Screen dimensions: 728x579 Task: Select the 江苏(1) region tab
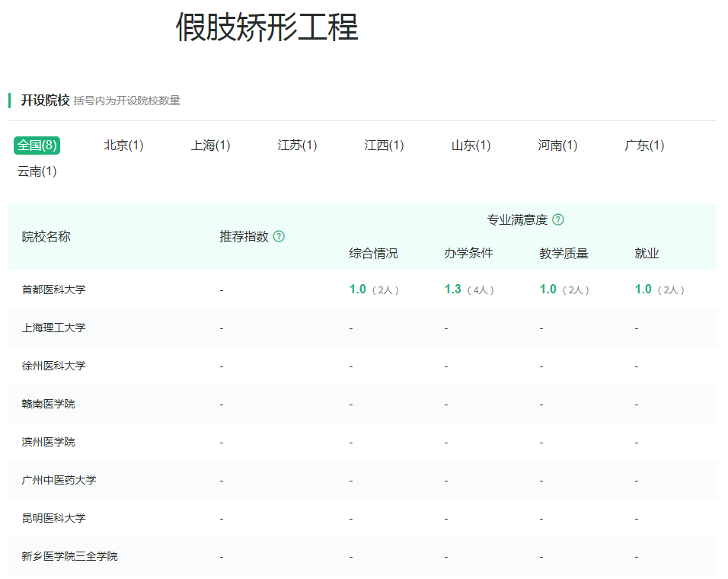[297, 146]
